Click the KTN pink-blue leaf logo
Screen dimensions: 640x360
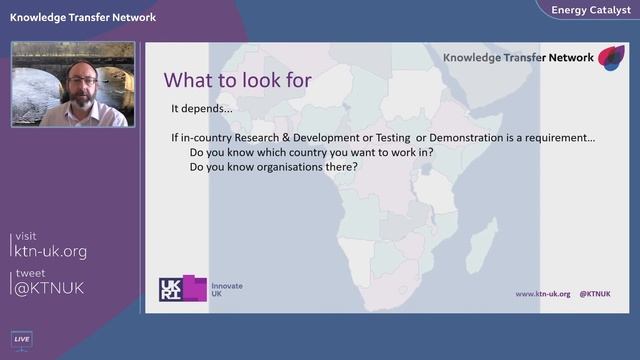tap(611, 58)
